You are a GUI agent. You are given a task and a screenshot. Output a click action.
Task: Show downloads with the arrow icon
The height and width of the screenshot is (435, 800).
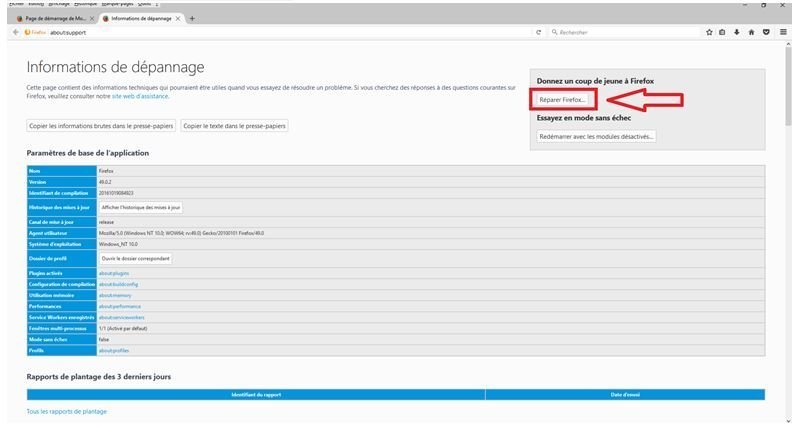pos(737,32)
